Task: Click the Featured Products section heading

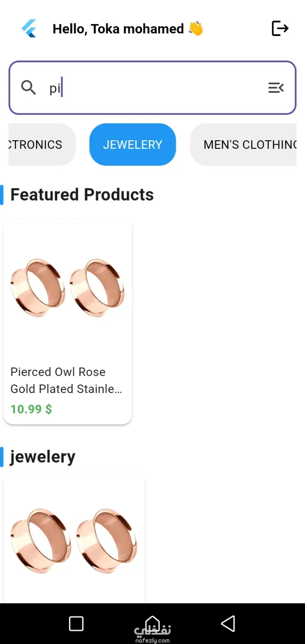Action: point(82,194)
